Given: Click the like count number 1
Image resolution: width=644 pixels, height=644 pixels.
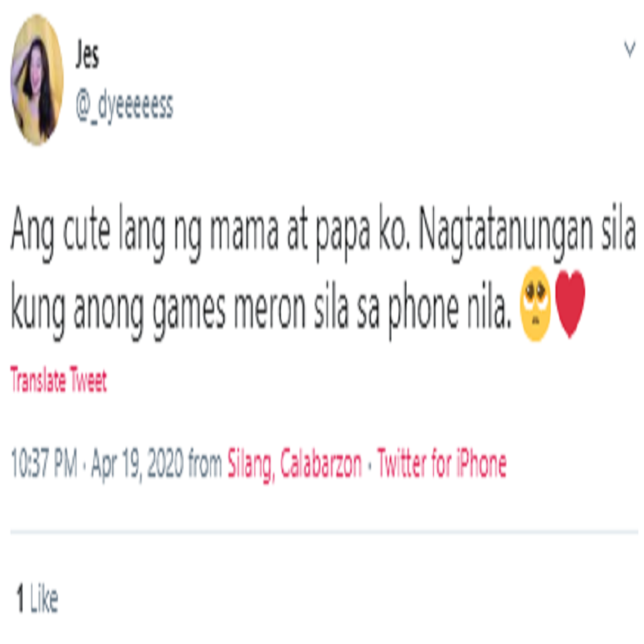Looking at the screenshot, I should (20, 599).
